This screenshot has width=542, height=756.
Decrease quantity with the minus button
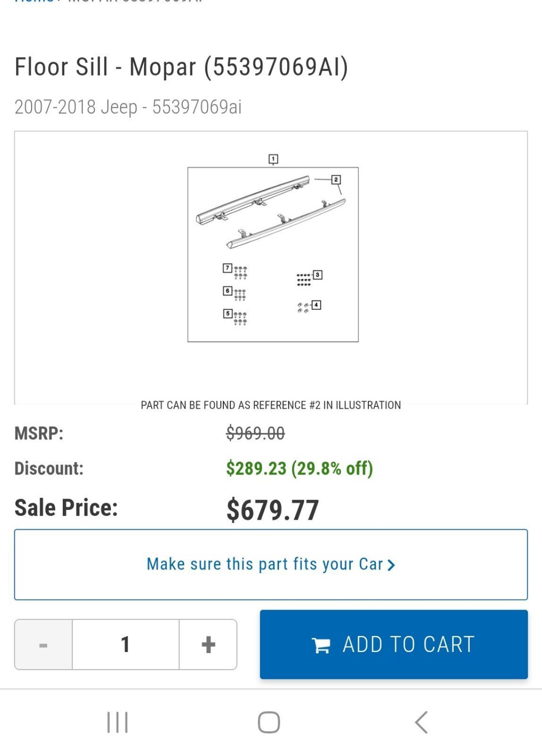click(43, 644)
